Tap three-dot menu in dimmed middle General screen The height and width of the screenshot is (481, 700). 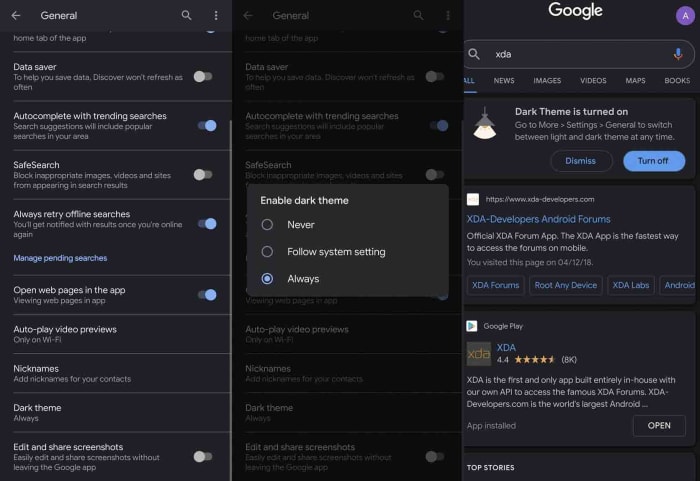[x=448, y=16]
